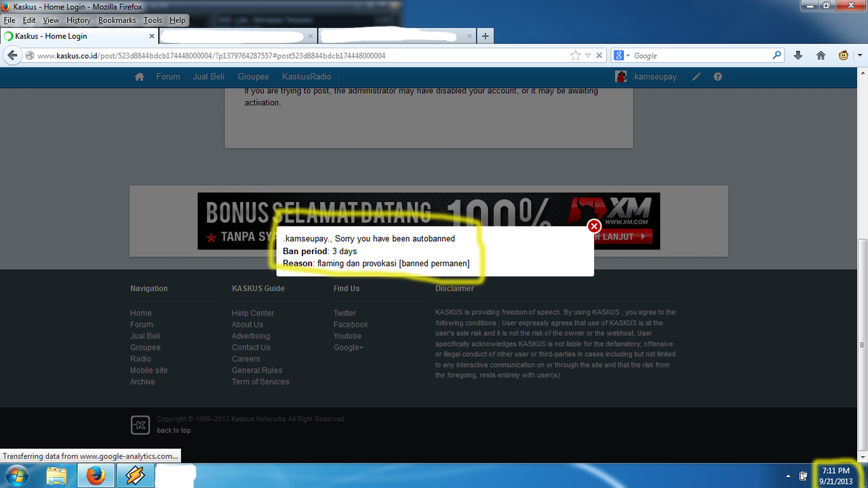Image resolution: width=868 pixels, height=488 pixels.
Task: Open Term of Services footer link
Action: [x=260, y=382]
